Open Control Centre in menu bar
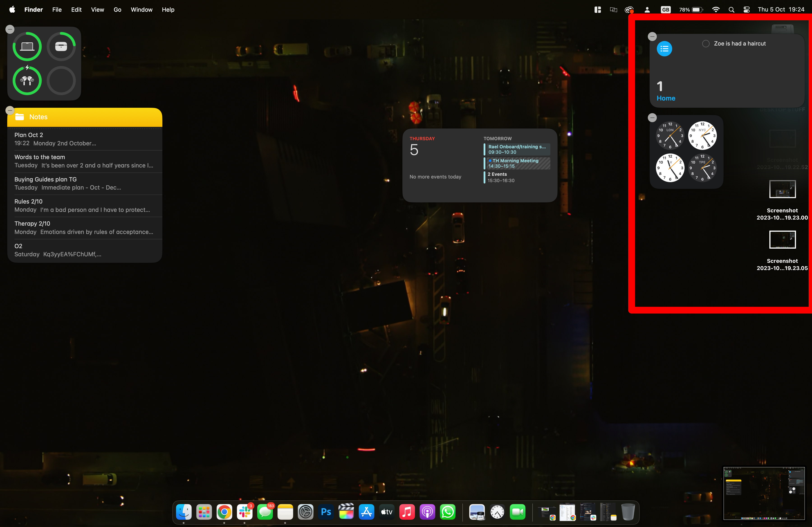This screenshot has height=527, width=812. coord(747,9)
